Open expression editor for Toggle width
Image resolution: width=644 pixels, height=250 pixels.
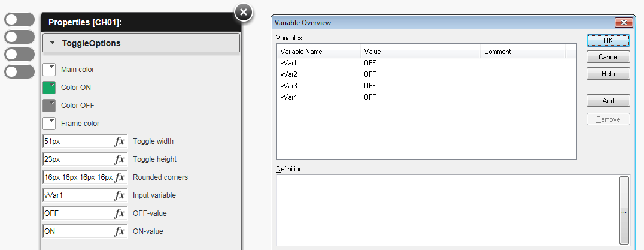click(x=120, y=141)
